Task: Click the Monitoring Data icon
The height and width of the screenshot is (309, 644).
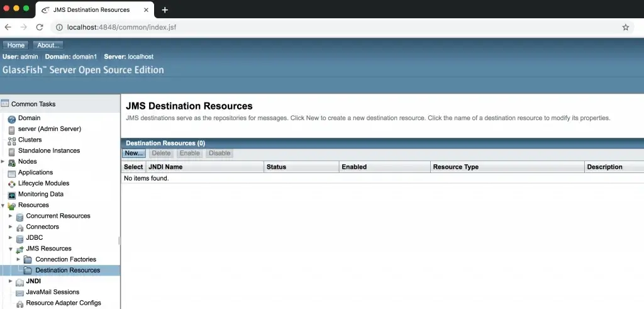Action: pos(11,196)
